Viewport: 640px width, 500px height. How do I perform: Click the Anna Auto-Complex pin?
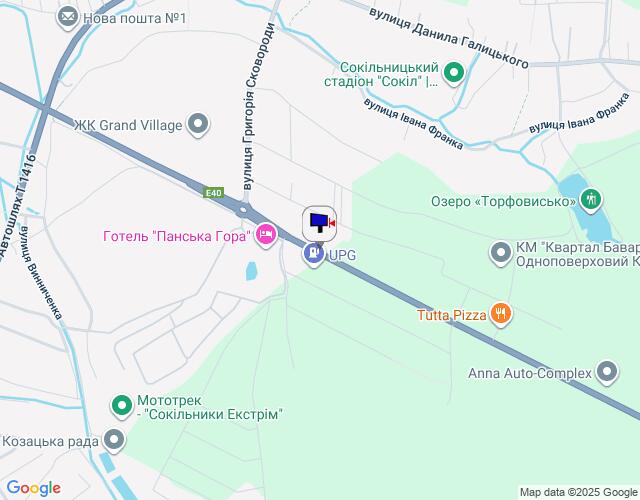pyautogui.click(x=607, y=373)
